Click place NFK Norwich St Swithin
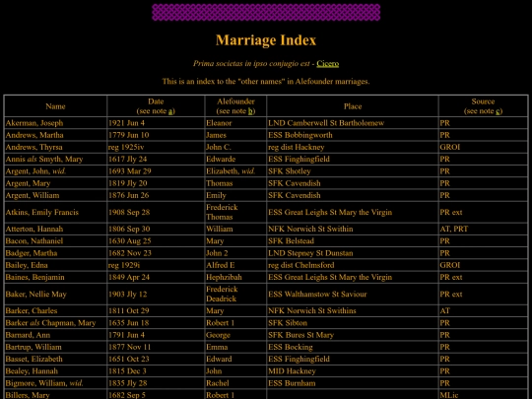Viewport: 532px width, 399px height. pos(310,229)
